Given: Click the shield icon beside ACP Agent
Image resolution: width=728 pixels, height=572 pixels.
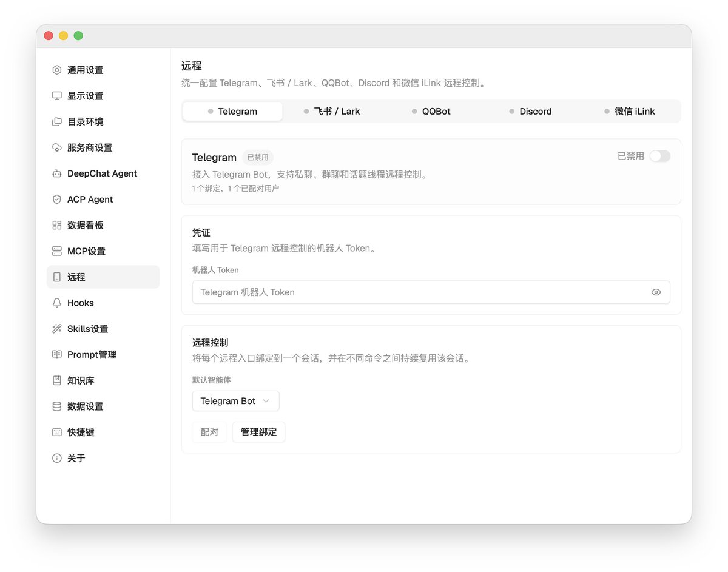Looking at the screenshot, I should point(57,199).
